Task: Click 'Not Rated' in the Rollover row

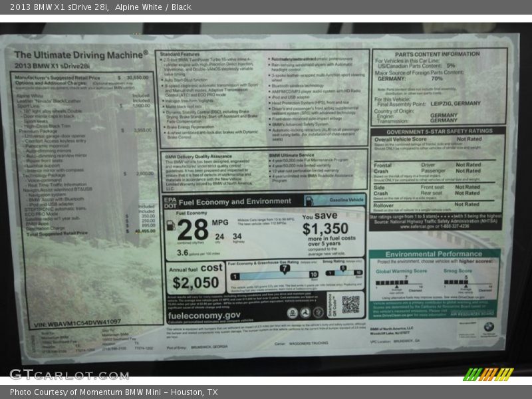Action: click(x=467, y=204)
